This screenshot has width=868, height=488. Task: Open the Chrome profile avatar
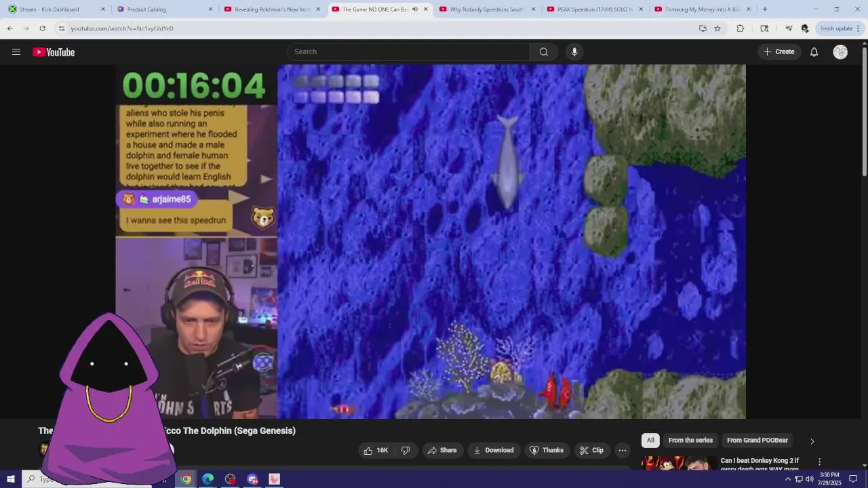coord(805,28)
